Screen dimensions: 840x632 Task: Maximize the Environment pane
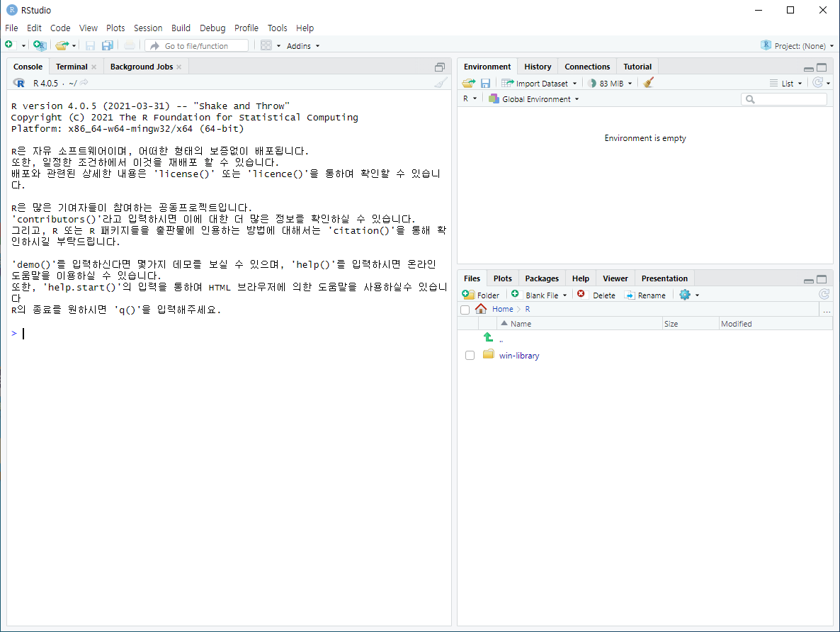pyautogui.click(x=822, y=67)
